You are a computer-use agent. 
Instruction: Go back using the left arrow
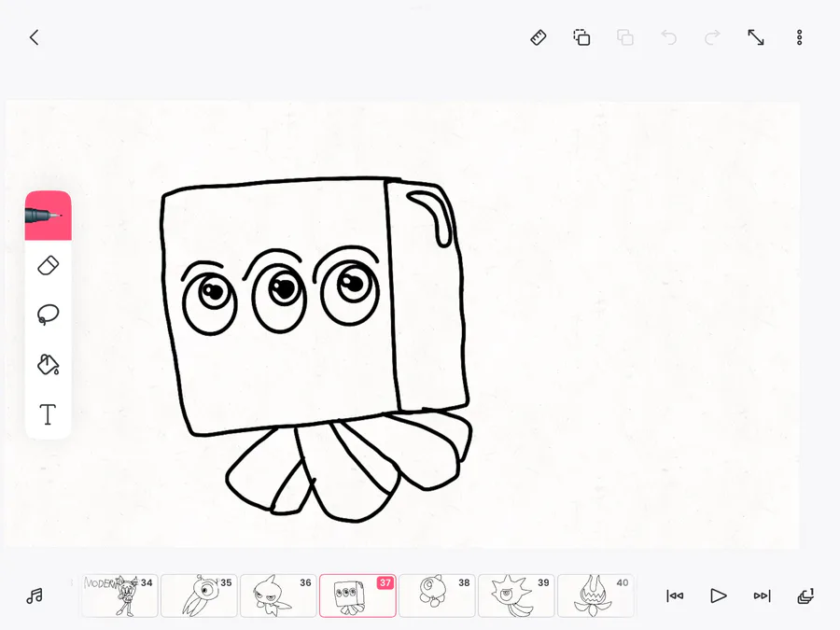pos(35,37)
